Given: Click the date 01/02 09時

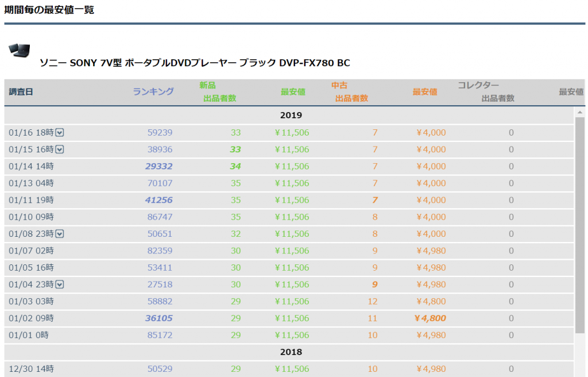Looking at the screenshot, I should tap(32, 318).
